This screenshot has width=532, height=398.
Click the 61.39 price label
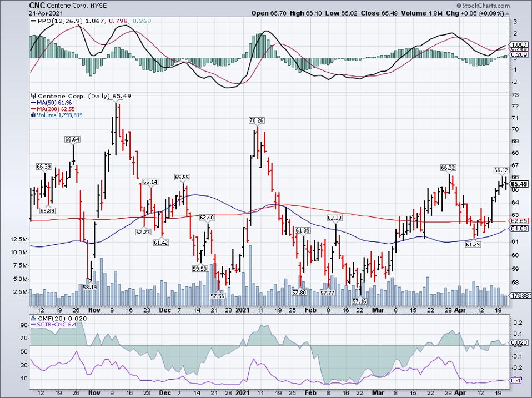(x=303, y=230)
